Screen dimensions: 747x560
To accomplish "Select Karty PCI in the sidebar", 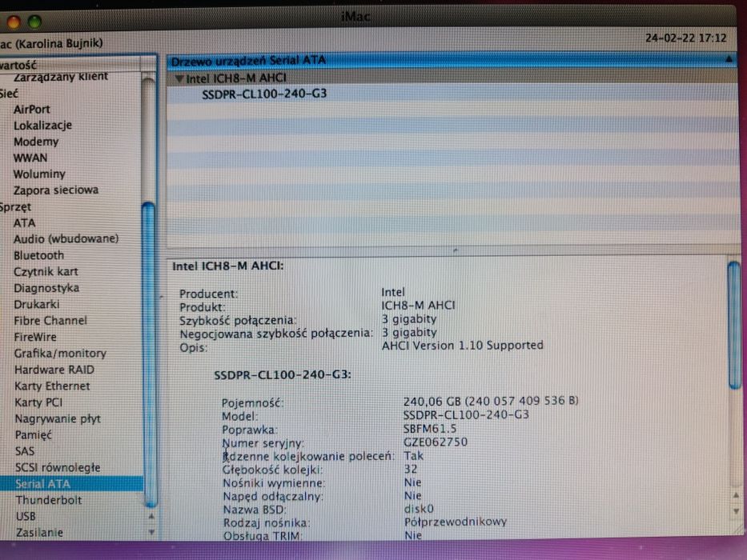I will click(38, 403).
